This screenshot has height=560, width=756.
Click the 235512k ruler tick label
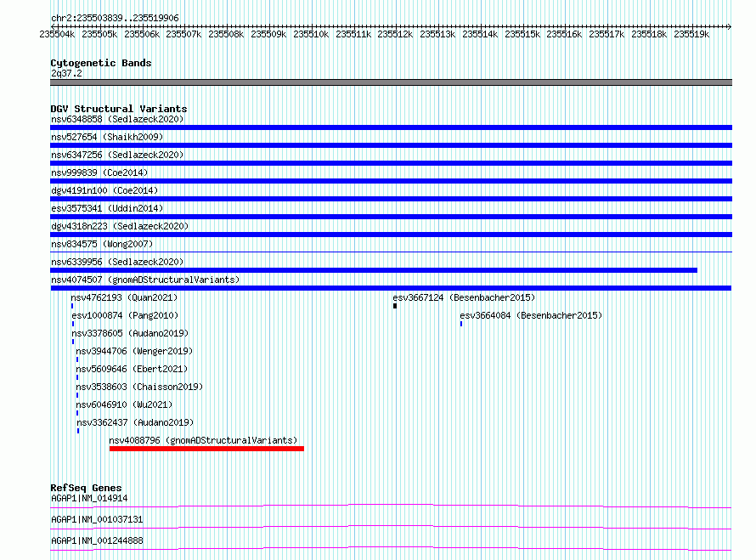click(x=395, y=34)
